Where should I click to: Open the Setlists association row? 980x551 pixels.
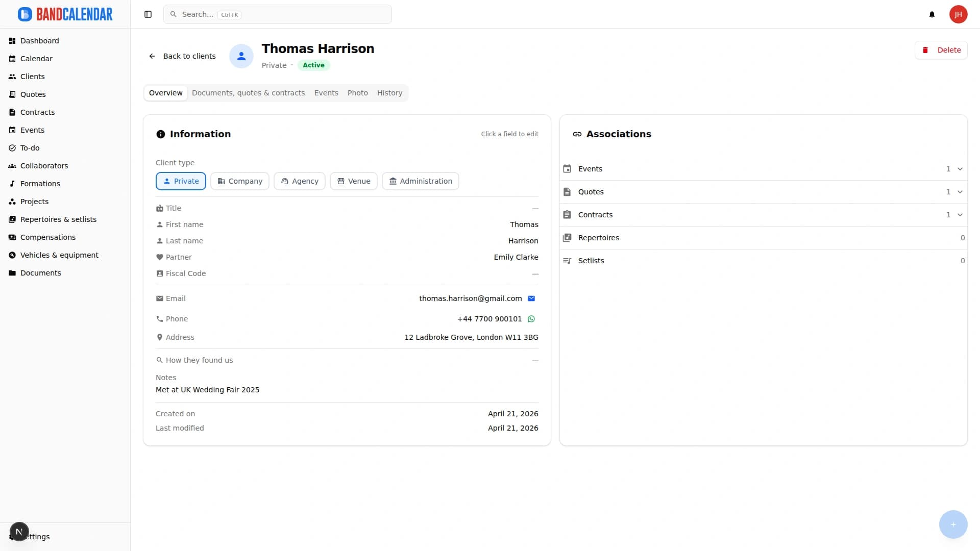coord(763,261)
